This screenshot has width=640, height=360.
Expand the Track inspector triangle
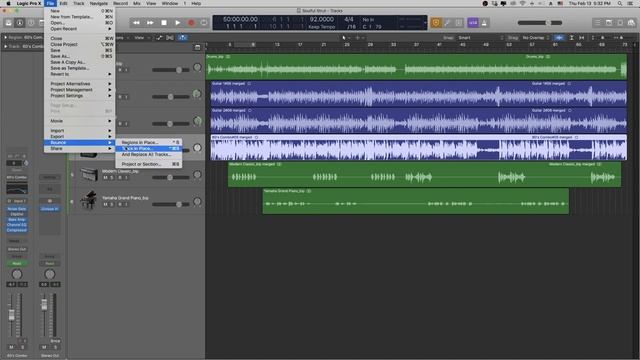click(6, 46)
